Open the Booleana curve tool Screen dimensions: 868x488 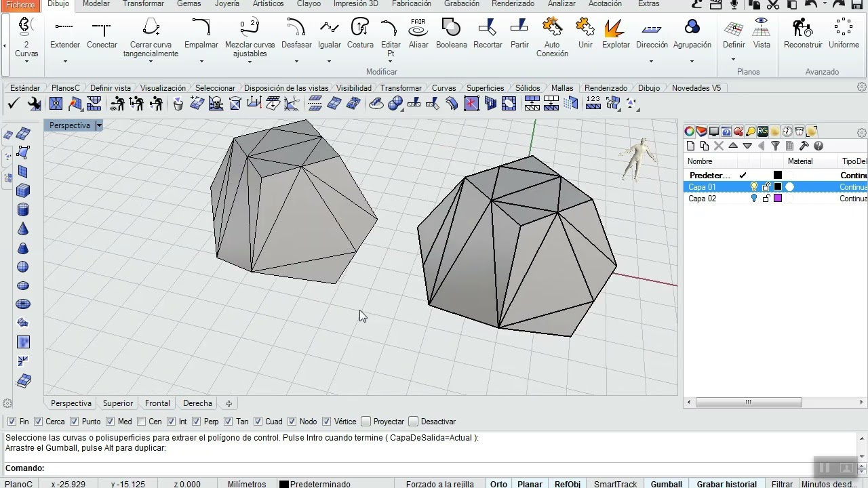click(452, 34)
